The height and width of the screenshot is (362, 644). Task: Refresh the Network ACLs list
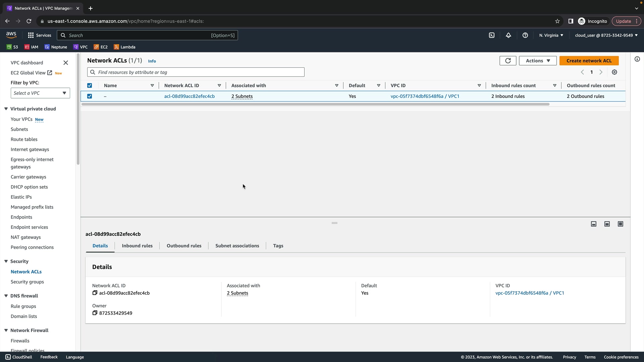pos(508,61)
